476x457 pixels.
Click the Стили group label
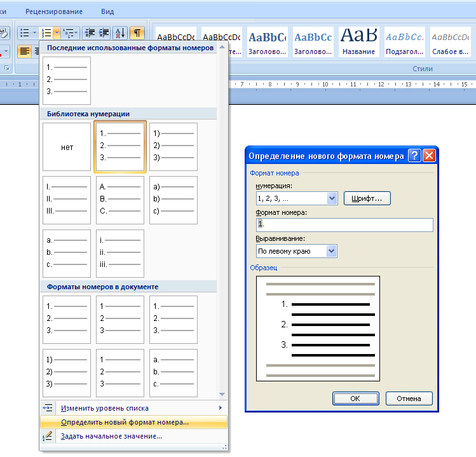[422, 69]
